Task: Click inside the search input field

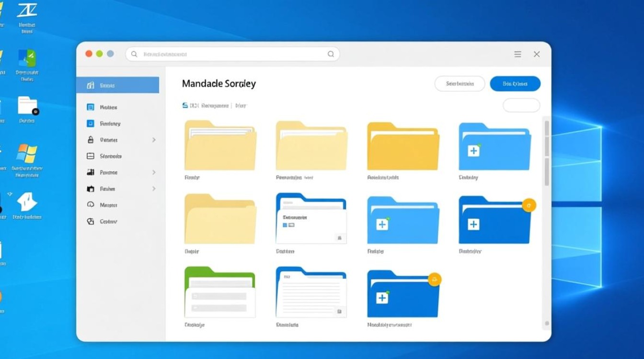Action: 230,54
